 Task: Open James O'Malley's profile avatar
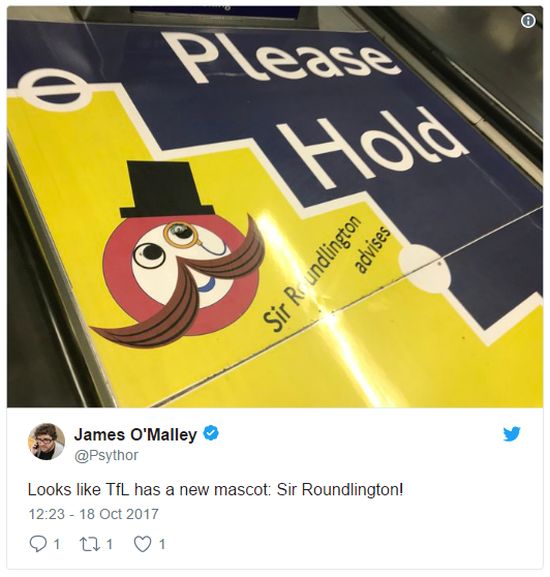point(46,441)
